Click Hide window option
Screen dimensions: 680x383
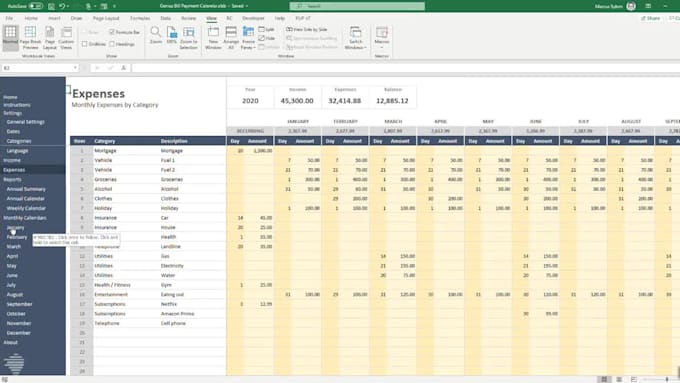tap(267, 38)
